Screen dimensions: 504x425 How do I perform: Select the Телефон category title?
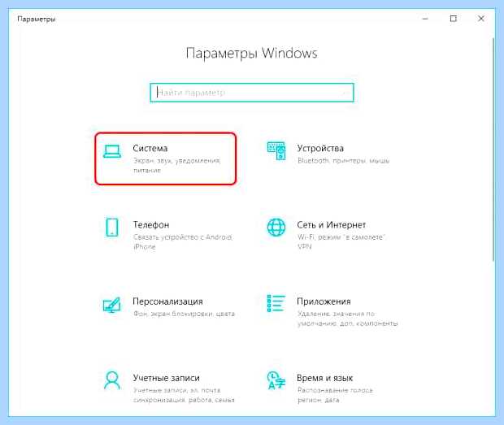(151, 224)
